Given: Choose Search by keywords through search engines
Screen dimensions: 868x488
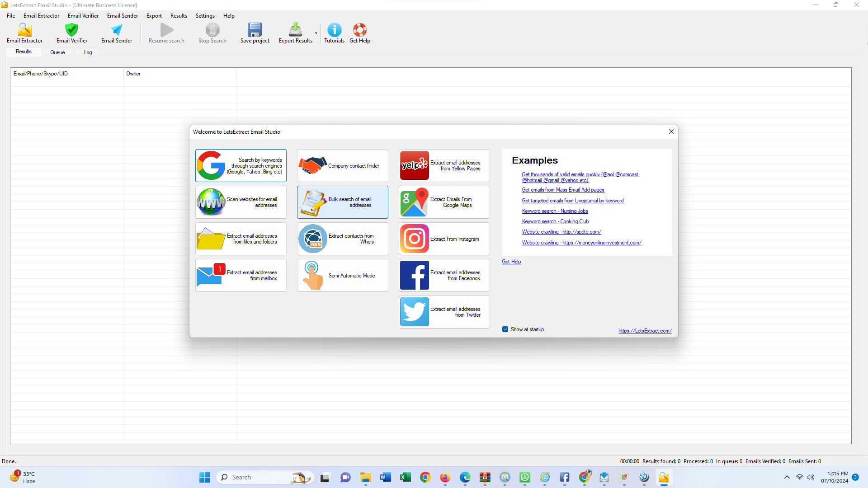Looking at the screenshot, I should (241, 165).
